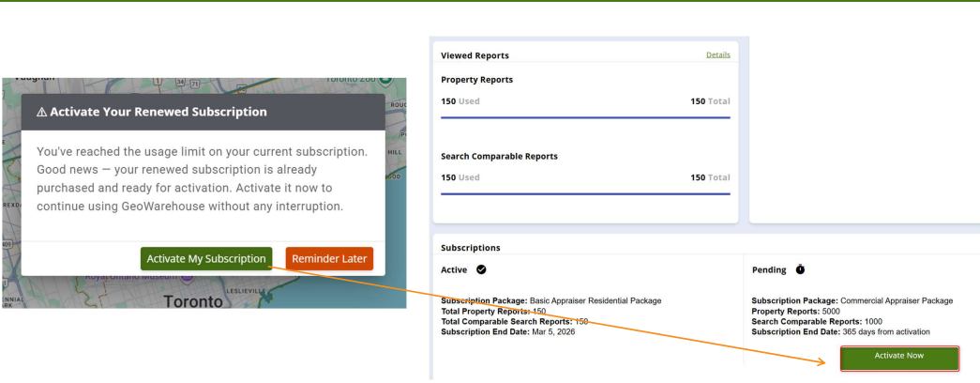Screen dimensions: 980x383
Task: Click the Basic Appraiser Residential Package text
Action: 596,300
